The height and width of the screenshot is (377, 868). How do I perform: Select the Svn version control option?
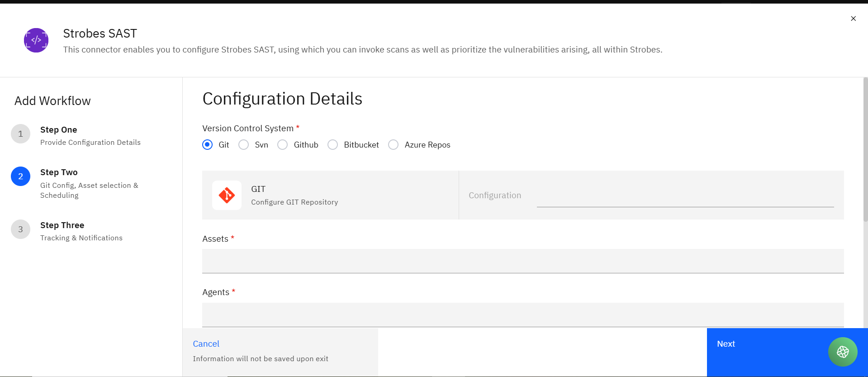click(244, 145)
